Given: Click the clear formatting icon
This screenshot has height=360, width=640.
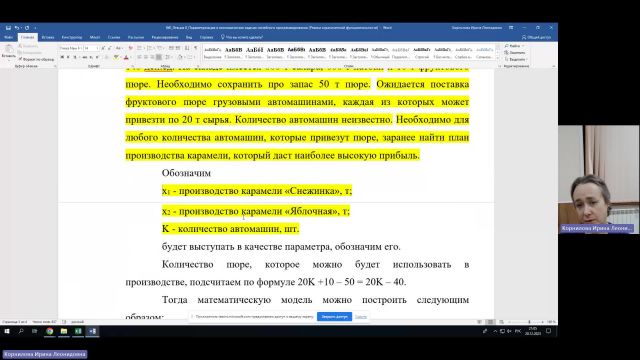Looking at the screenshot, I should tap(131, 48).
